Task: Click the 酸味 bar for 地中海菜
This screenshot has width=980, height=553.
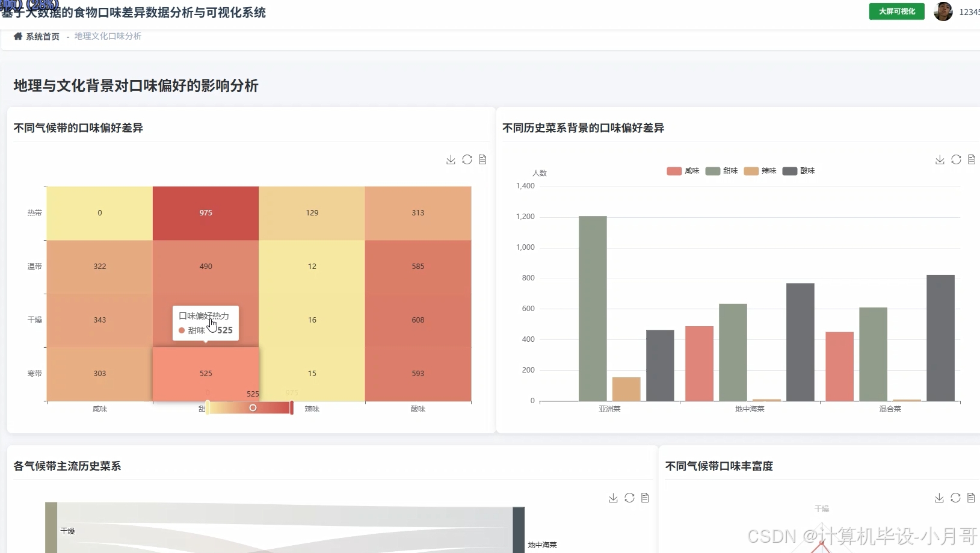Action: pyautogui.click(x=800, y=342)
